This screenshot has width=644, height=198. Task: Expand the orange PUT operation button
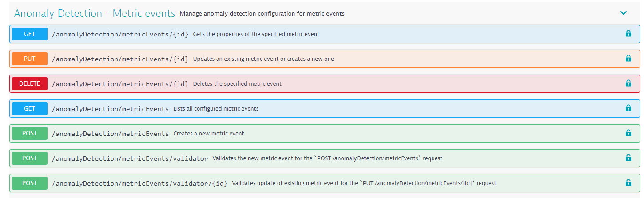click(x=30, y=59)
